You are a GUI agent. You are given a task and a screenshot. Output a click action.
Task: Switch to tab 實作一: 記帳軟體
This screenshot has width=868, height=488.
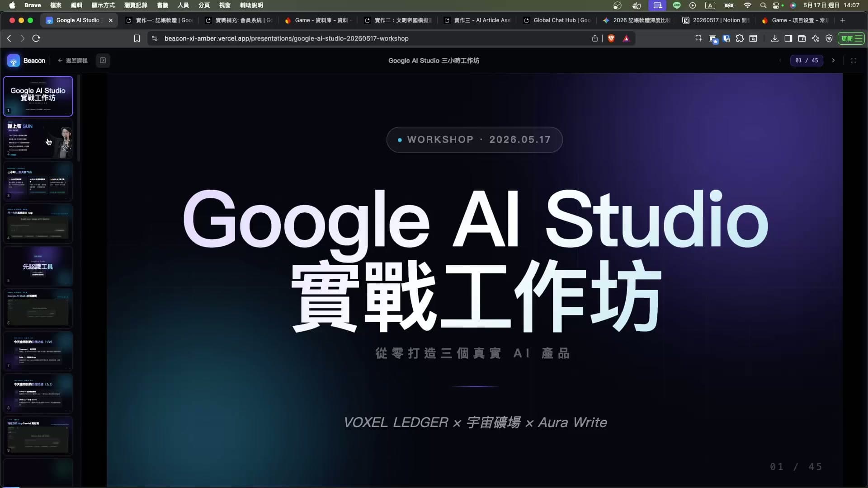(159, 20)
